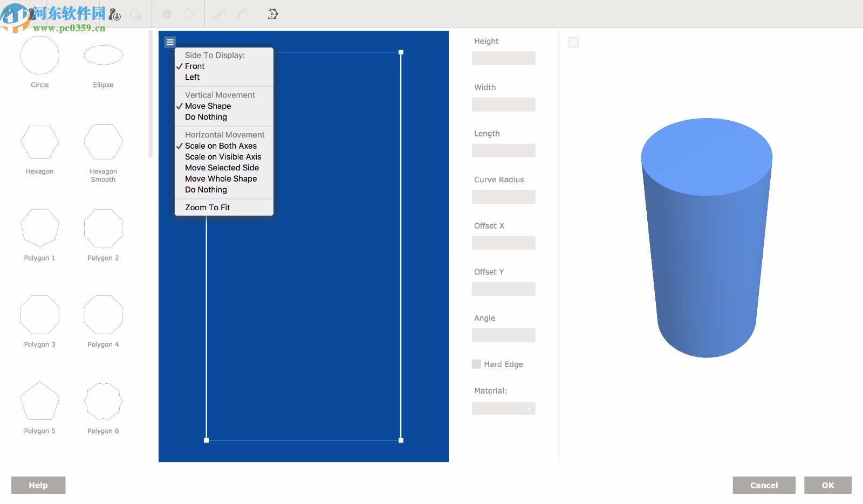Click the point-selection icon in top toolbar
This screenshot has width=863, height=504.
(x=273, y=14)
